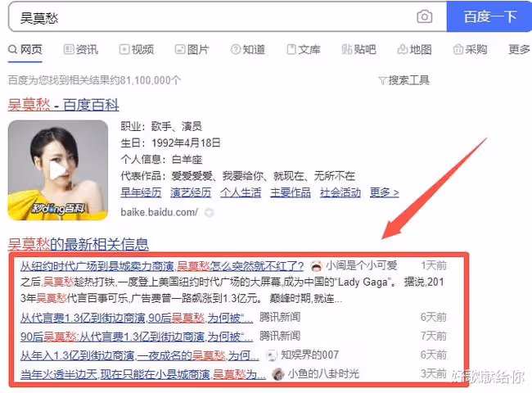
Task: Open news 从纽约时代广场到县城卖力商演
Action: coord(162,266)
